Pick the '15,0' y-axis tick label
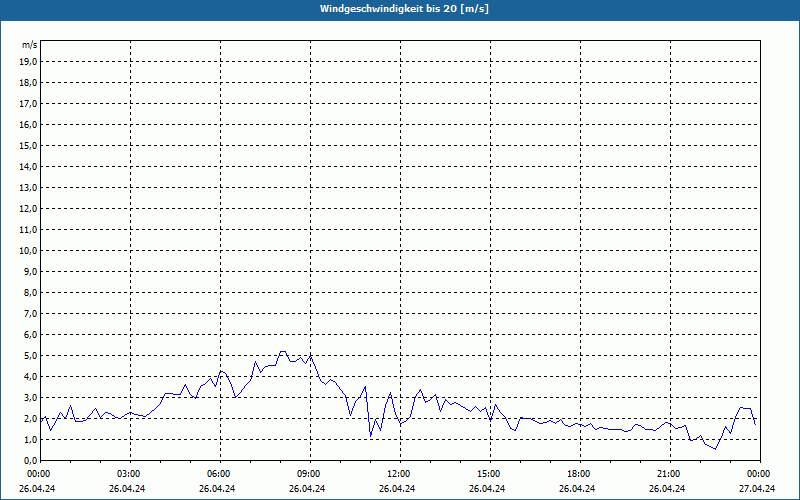This screenshot has height=500, width=800. pyautogui.click(x=28, y=145)
